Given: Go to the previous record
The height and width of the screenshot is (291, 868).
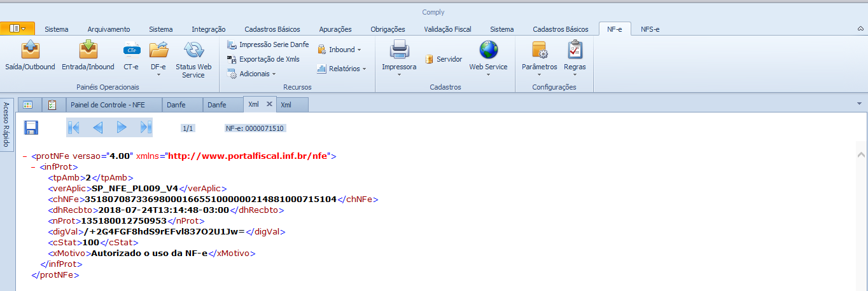Looking at the screenshot, I should point(98,128).
